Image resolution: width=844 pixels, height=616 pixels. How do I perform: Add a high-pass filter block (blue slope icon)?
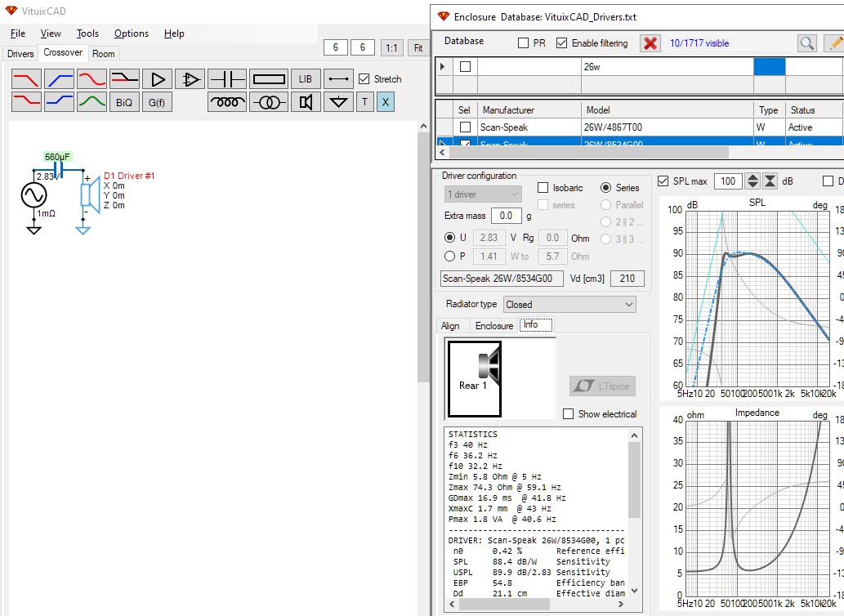click(x=59, y=79)
